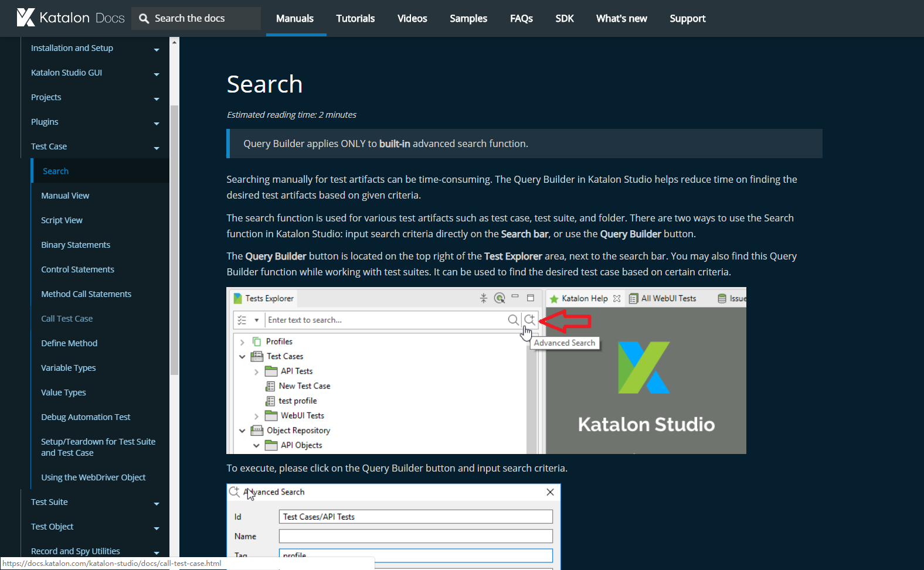Open the SDK tab
924x570 pixels.
click(x=565, y=18)
